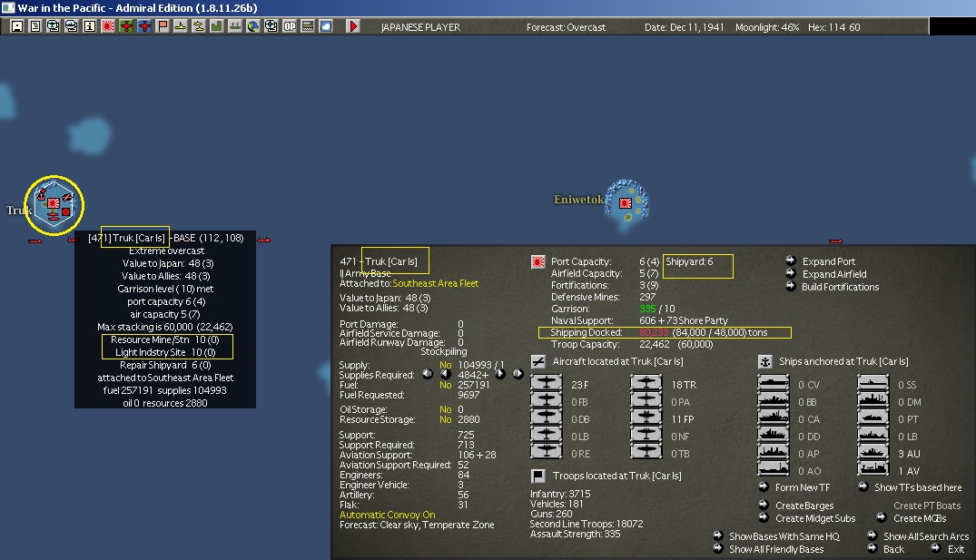Click the red plane on blue toolbar icon
The height and width of the screenshot is (560, 976).
pos(143,26)
